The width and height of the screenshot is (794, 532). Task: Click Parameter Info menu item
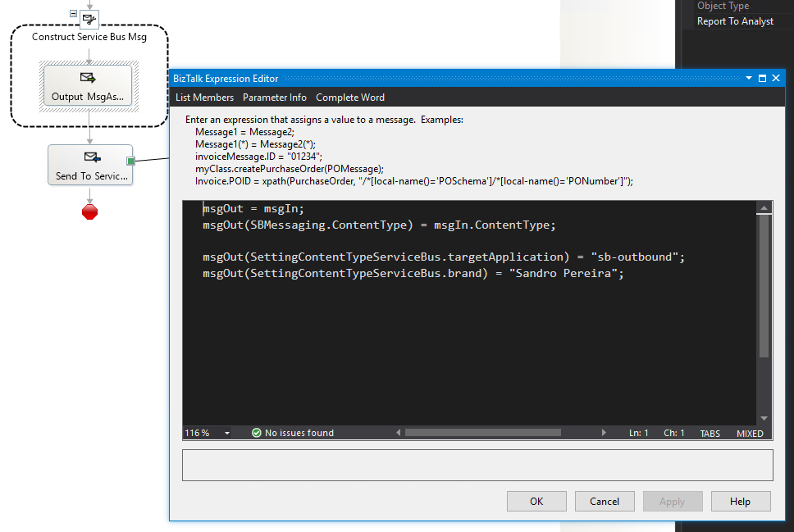pos(275,98)
